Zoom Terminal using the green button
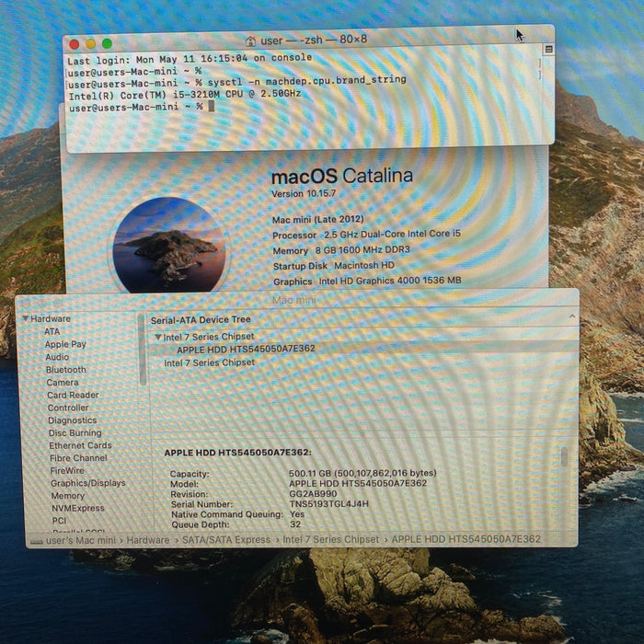Image resolution: width=644 pixels, height=644 pixels. [108, 43]
